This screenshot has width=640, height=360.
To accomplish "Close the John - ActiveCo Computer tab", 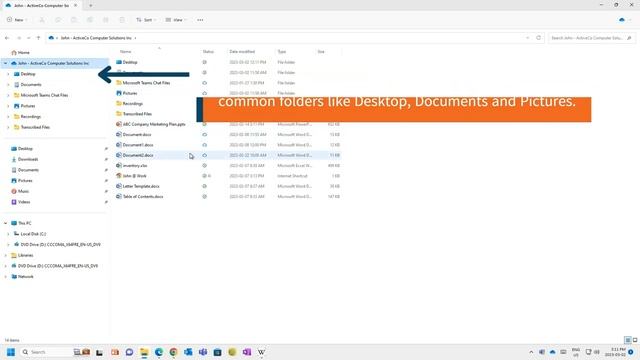I will (76, 5).
